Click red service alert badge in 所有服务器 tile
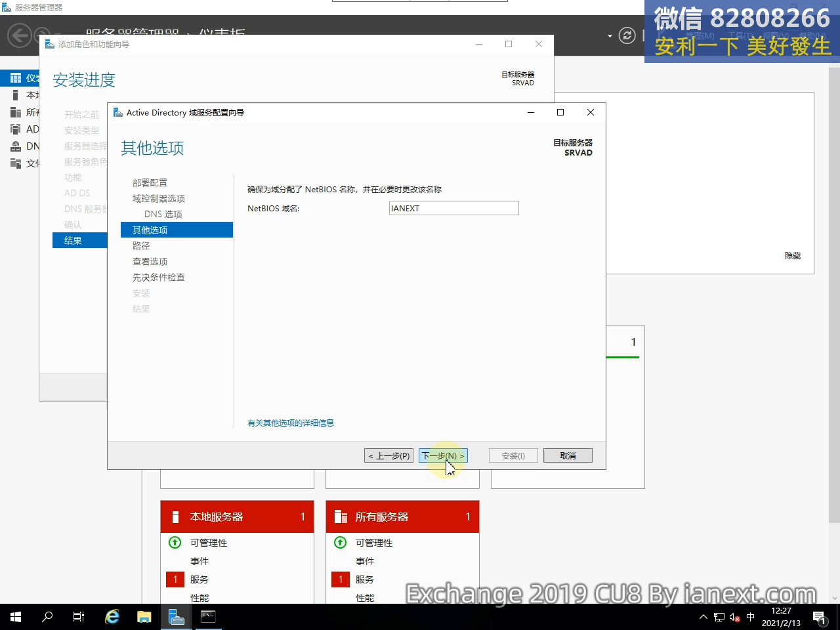Viewport: 840px width, 630px height. tap(341, 579)
